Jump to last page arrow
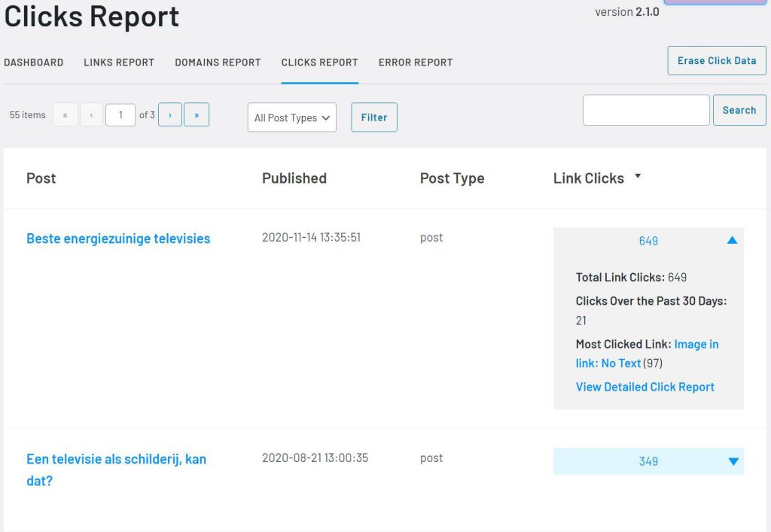 click(197, 114)
